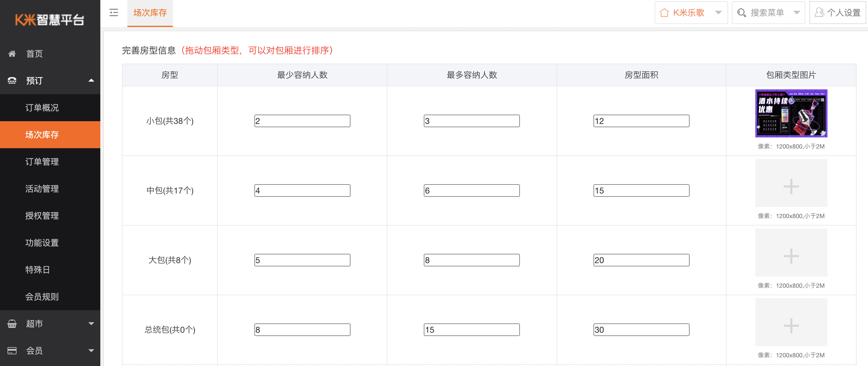The height and width of the screenshot is (366, 868).
Task: Open 会员规则 in the sidebar
Action: [50, 297]
